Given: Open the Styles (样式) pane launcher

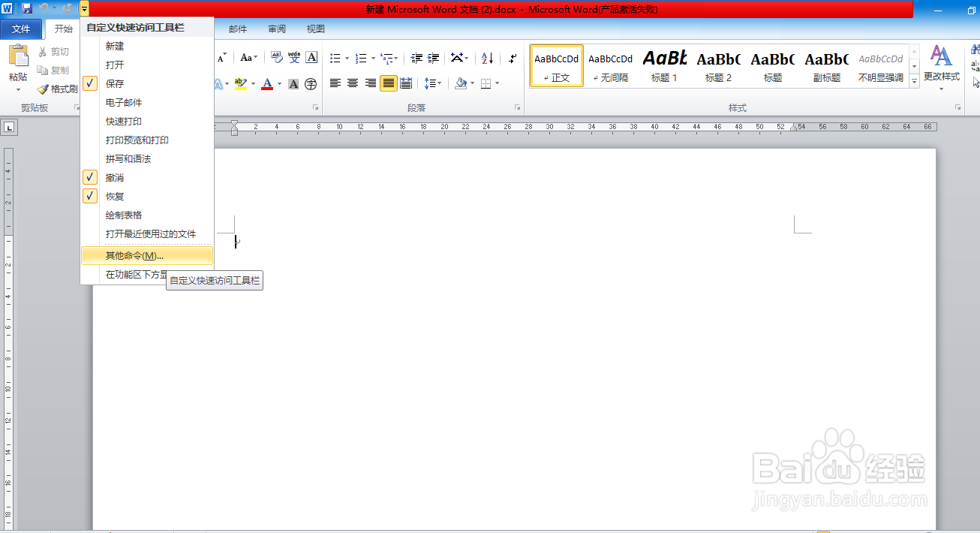Looking at the screenshot, I should 957,108.
